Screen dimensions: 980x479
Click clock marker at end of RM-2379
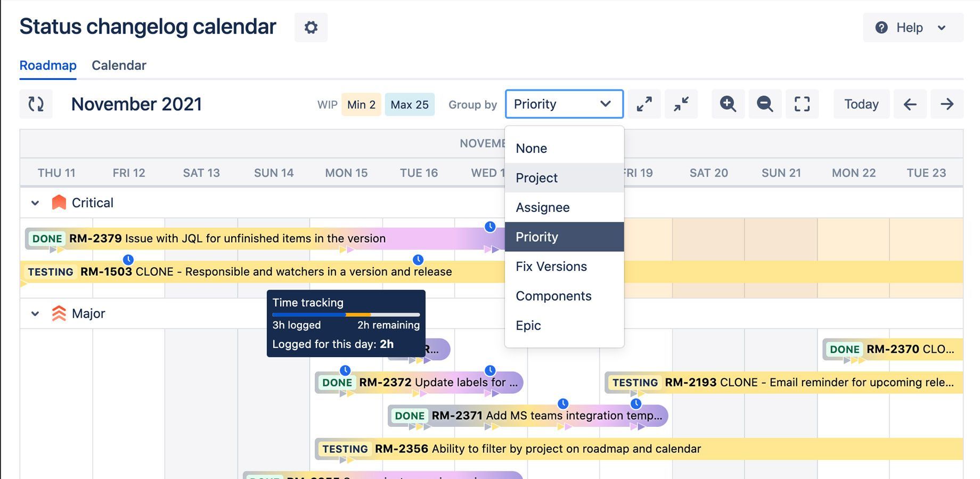[x=490, y=227]
